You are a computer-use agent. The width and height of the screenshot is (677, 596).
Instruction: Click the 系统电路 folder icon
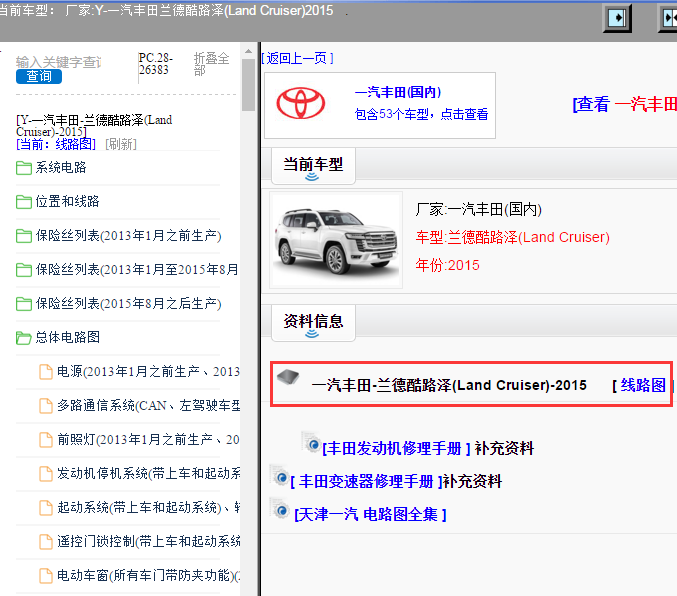pos(24,168)
